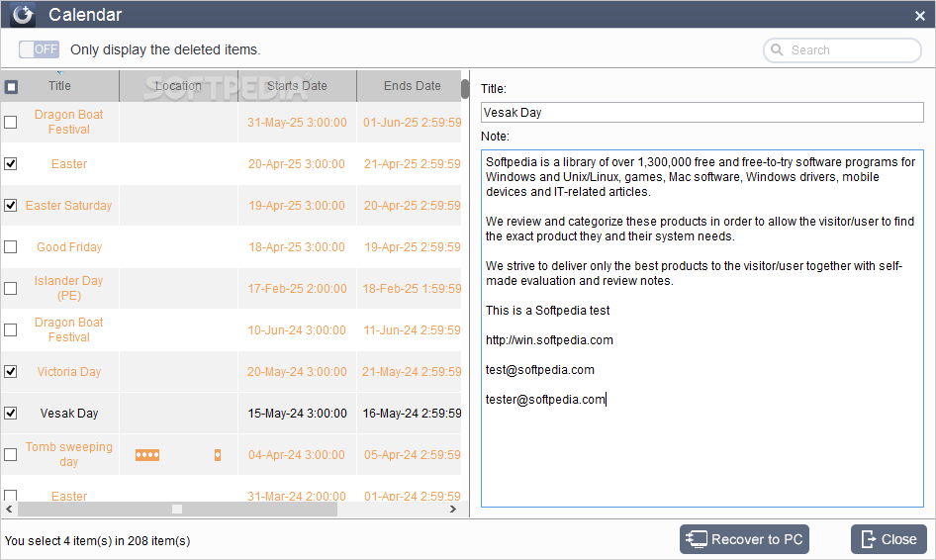
Task: Check the Tomb sweeping day checkbox
Action: click(11, 454)
